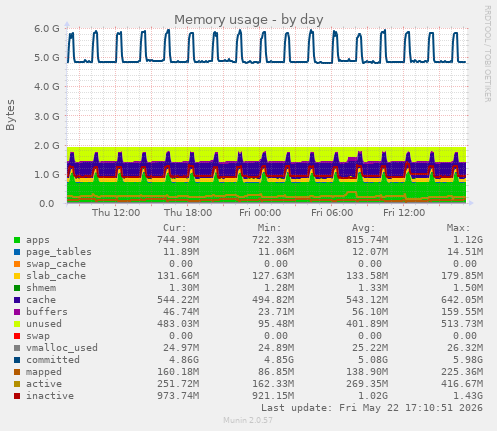497x431 pixels.
Task: Click the inactive legend label
Action: point(50,396)
